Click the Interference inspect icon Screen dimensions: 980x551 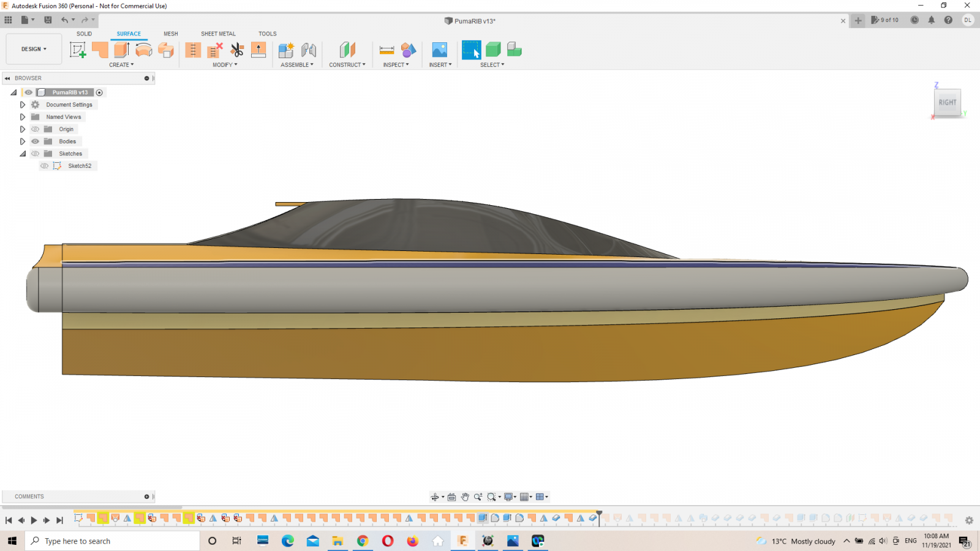coord(409,50)
